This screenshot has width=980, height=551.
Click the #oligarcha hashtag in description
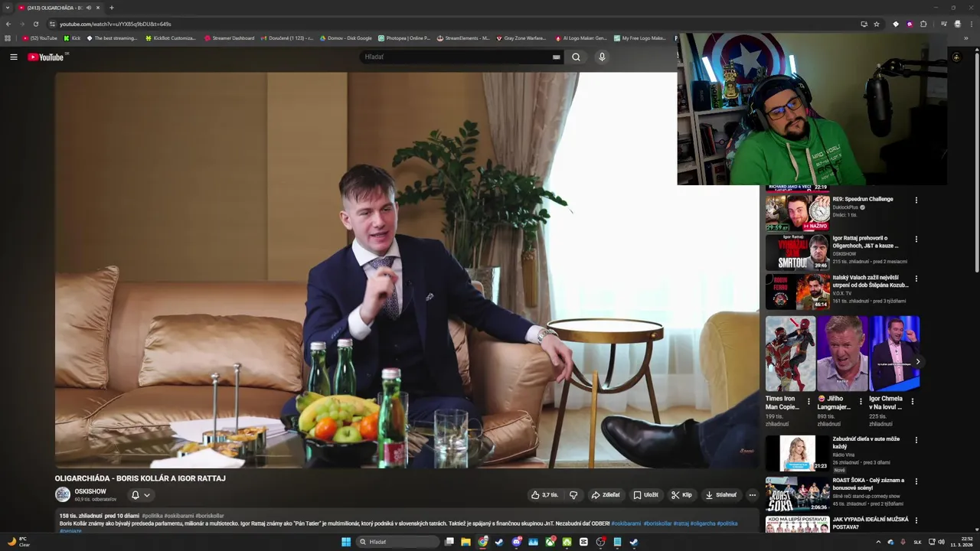pyautogui.click(x=702, y=523)
